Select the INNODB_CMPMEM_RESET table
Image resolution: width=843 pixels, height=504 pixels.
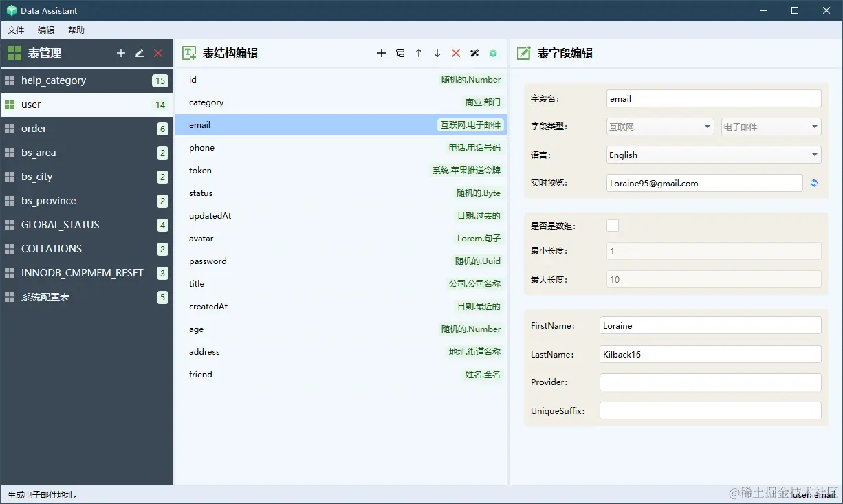pos(86,273)
